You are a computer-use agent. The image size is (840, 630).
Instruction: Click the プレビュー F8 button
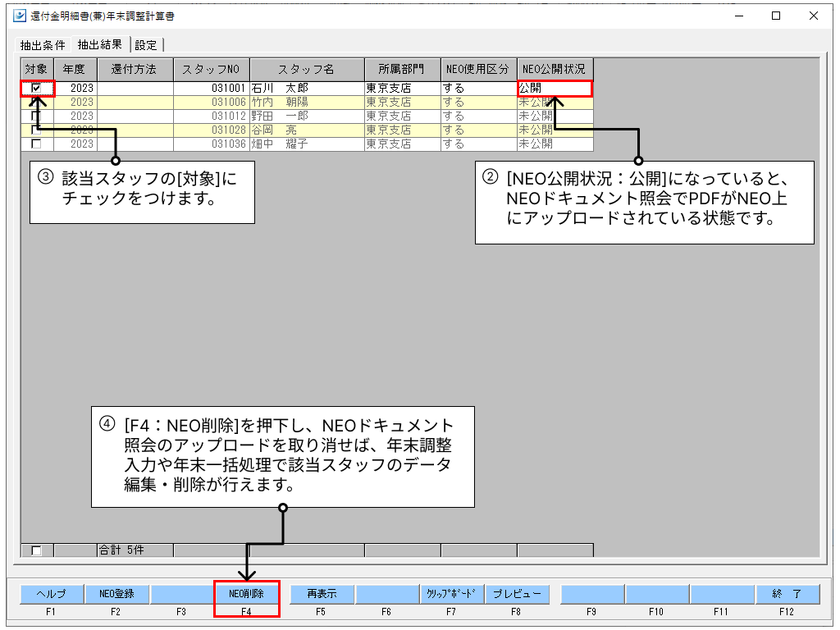tap(518, 594)
